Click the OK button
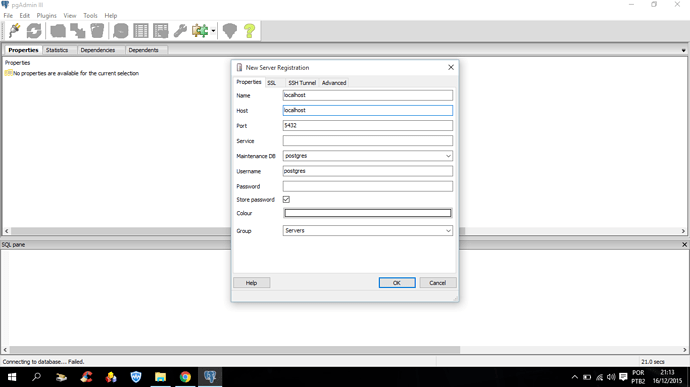The height and width of the screenshot is (387, 690). pos(397,283)
